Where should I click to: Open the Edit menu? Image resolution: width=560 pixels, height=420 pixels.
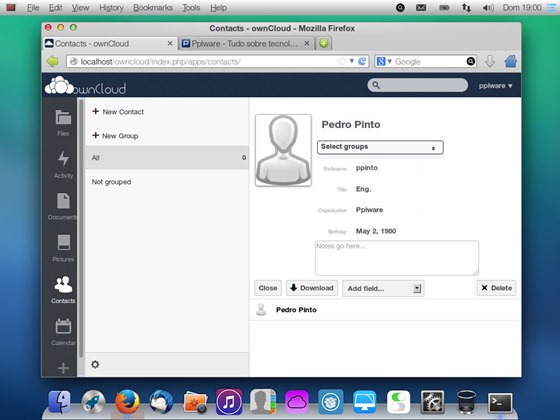click(55, 8)
